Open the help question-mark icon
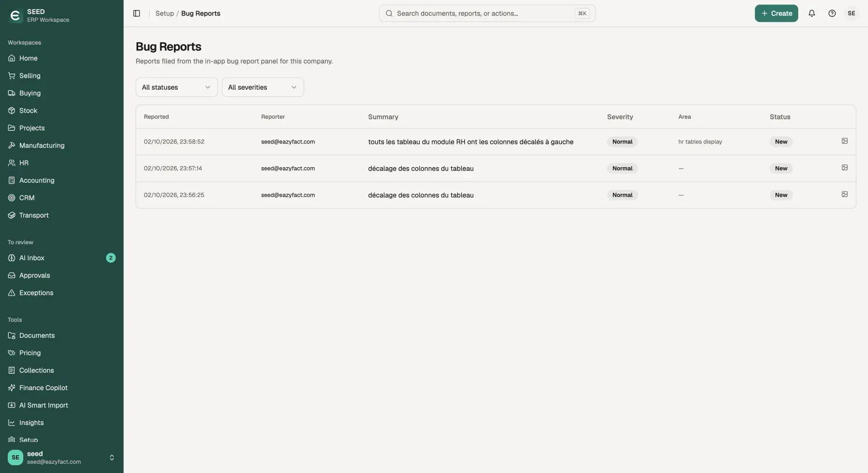Screen dimensions: 868x473 (x=832, y=14)
